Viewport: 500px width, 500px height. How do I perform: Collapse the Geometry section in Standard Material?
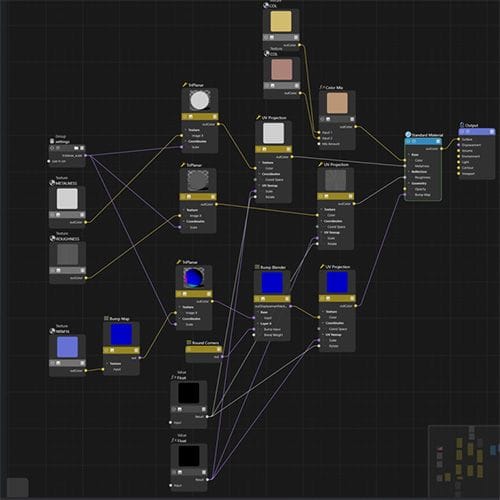409,183
